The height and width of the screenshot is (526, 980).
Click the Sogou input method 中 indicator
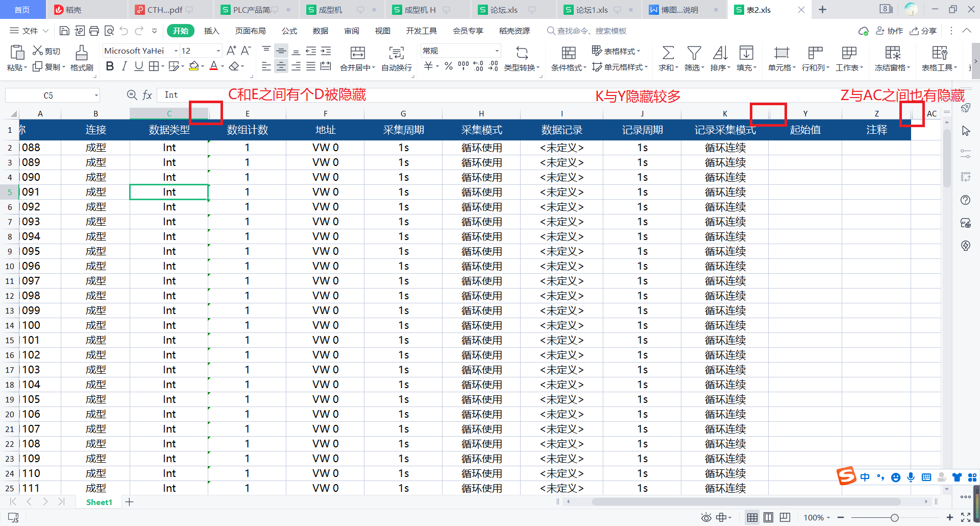click(865, 477)
